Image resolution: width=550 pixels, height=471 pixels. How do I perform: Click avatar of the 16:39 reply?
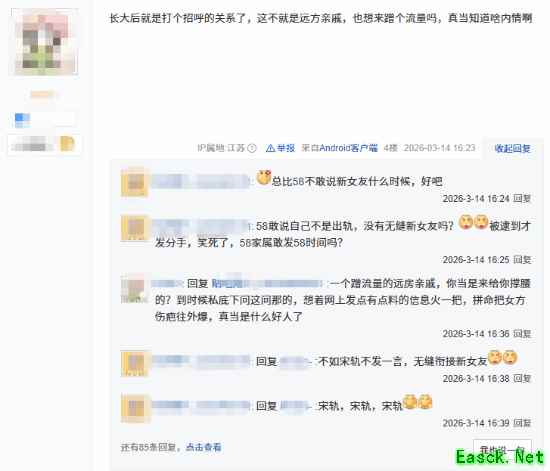point(135,408)
